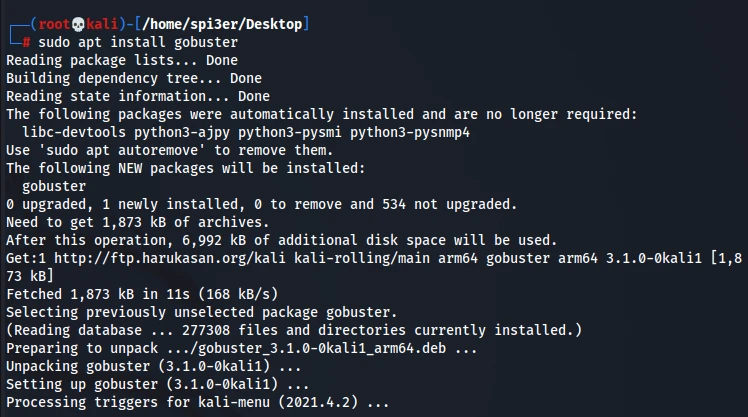The width and height of the screenshot is (748, 417).
Task: Click the /home/spi3er/Desktop path in prompt
Action: [217, 24]
